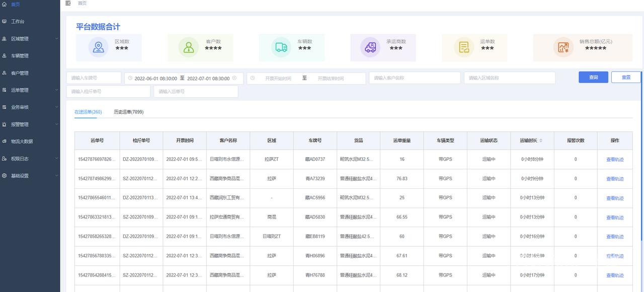This screenshot has width=644, height=292.
Task: Click the 基础设置 gear icon in sidebar
Action: tap(4, 176)
